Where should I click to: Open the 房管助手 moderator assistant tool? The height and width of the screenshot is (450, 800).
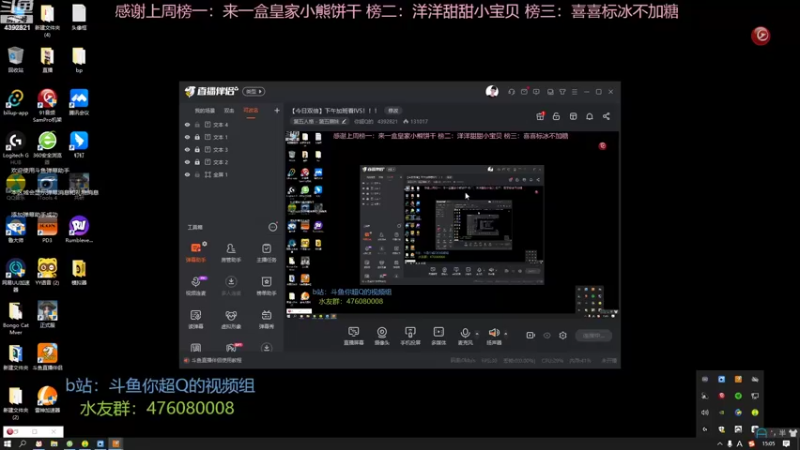click(231, 252)
